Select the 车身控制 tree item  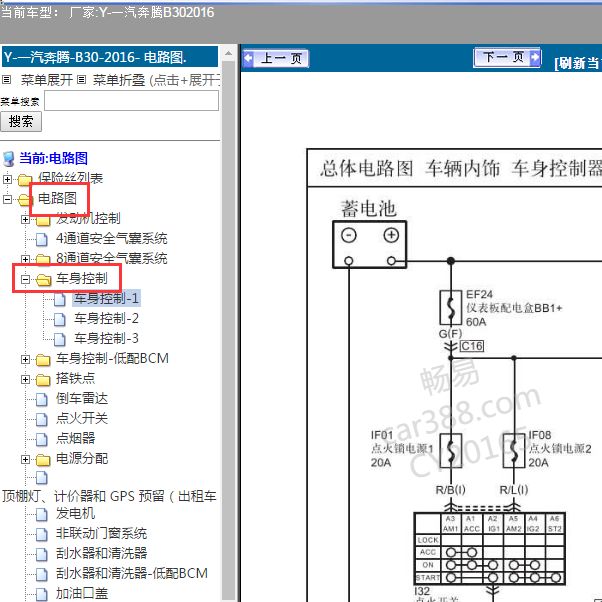(82, 278)
